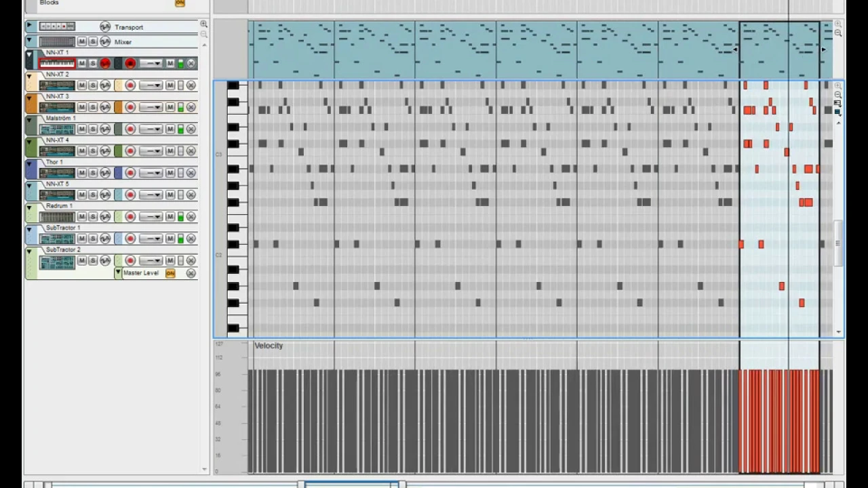Screen dimensions: 868x488
Task: Zoom in the piano roll editor
Action: [x=838, y=87]
